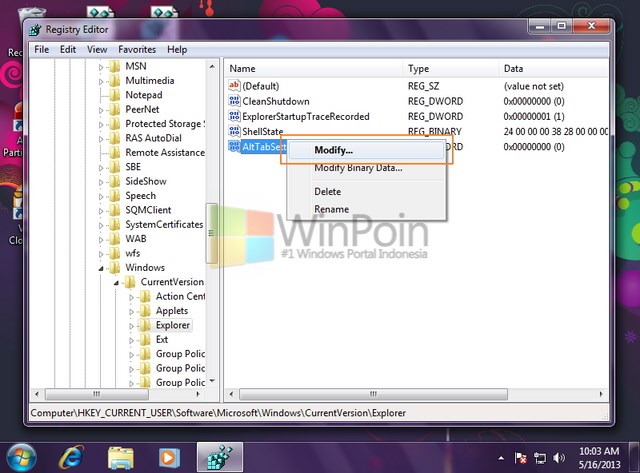The height and width of the screenshot is (473, 640).
Task: Click the SQMClient folder icon
Action: [x=115, y=210]
